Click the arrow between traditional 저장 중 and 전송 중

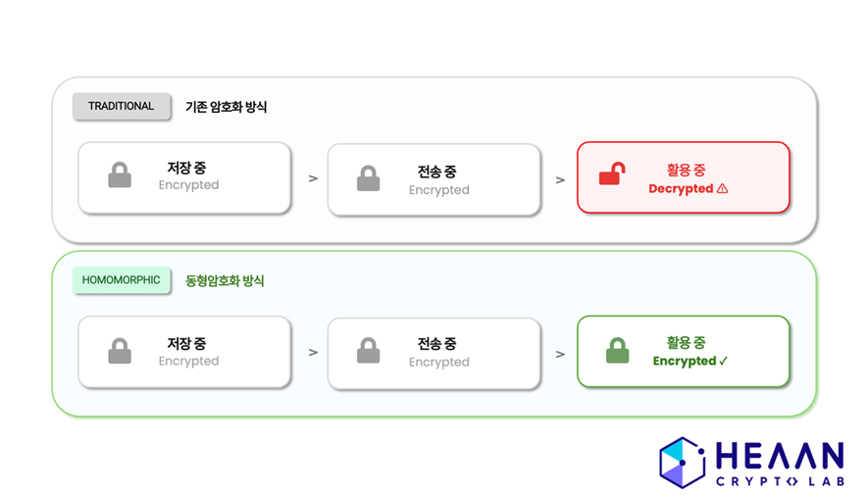tap(313, 178)
